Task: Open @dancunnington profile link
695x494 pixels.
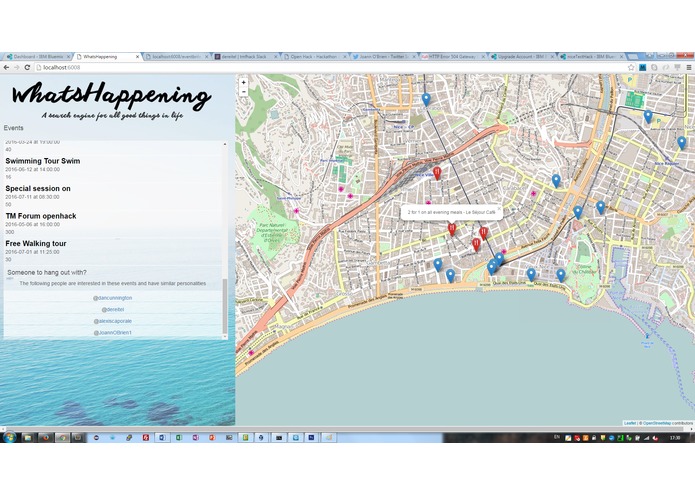Action: tap(113, 298)
